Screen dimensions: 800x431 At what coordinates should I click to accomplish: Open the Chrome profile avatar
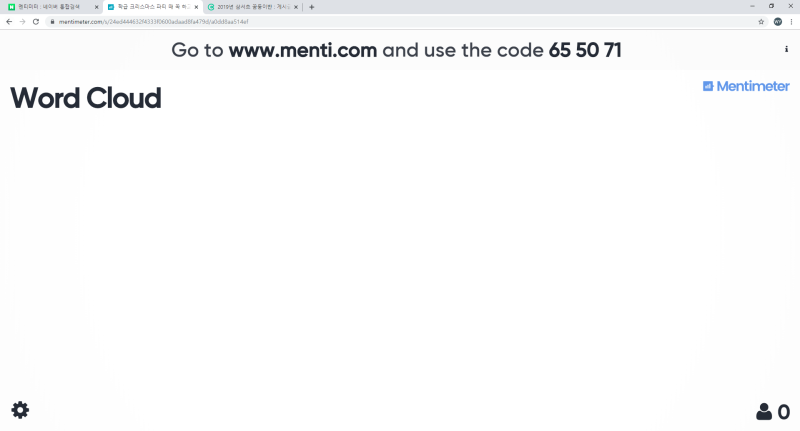coord(778,21)
